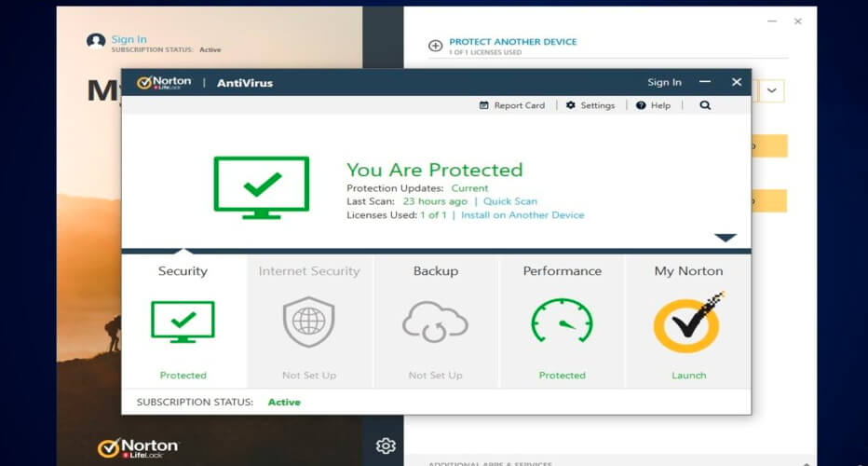Close the My Norton background window
Viewport: 868px width, 466px height.
(798, 21)
